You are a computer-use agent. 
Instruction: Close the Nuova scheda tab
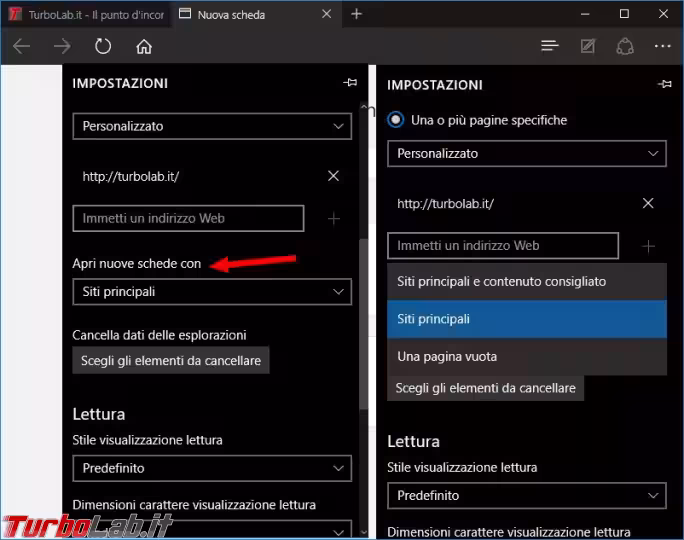(x=326, y=14)
